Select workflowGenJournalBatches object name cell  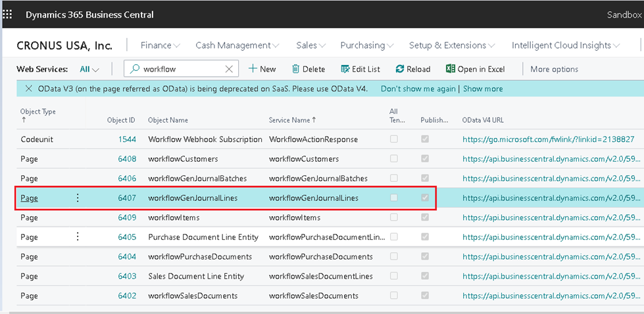pos(197,178)
